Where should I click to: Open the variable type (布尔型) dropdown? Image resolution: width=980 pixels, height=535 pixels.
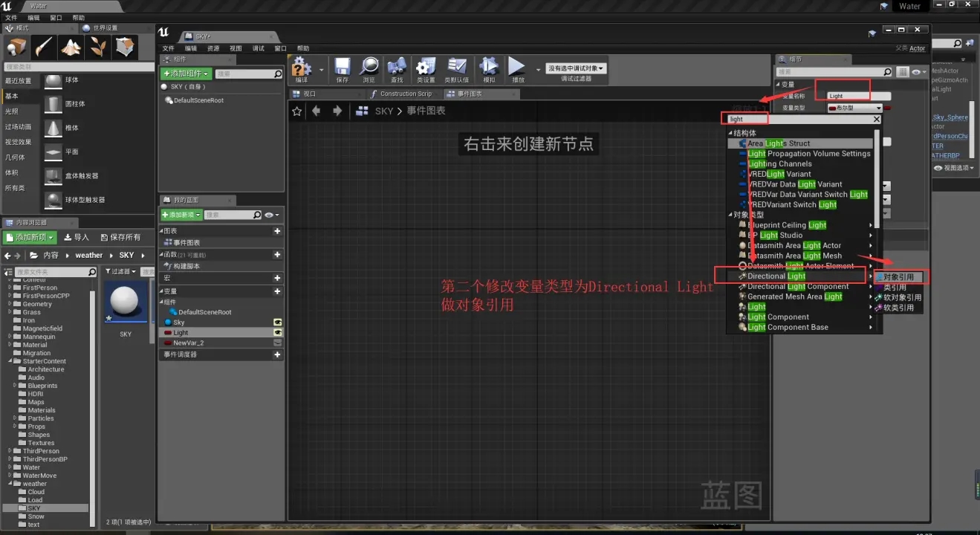click(854, 108)
